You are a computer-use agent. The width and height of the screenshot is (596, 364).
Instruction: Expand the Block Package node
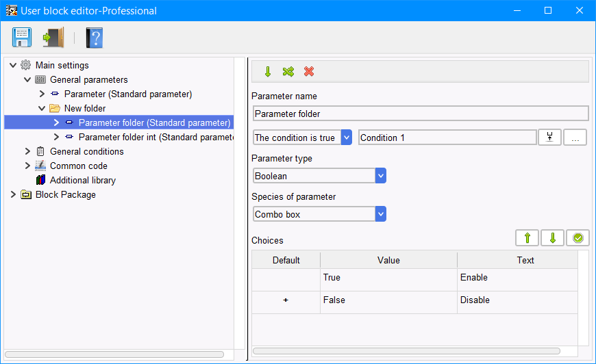[x=13, y=195]
